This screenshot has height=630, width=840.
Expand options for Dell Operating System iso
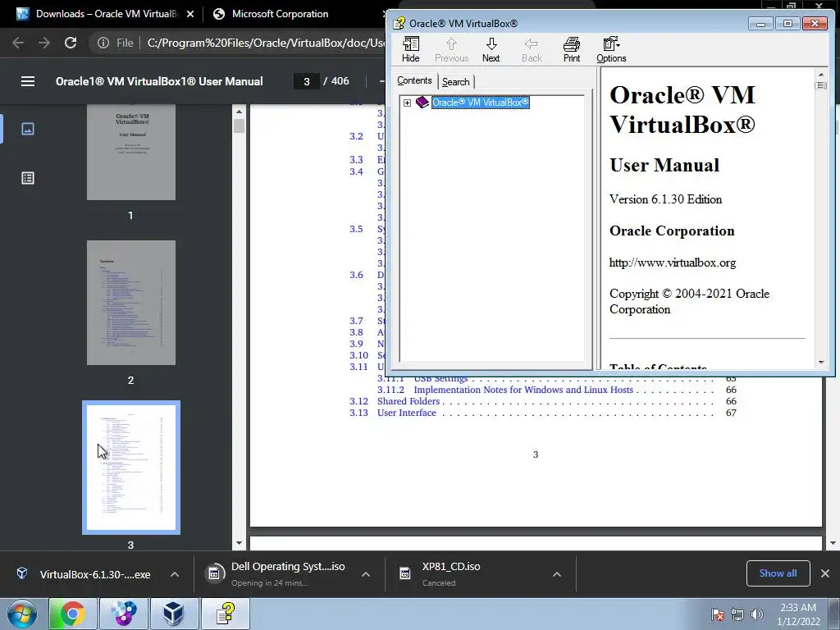(366, 574)
